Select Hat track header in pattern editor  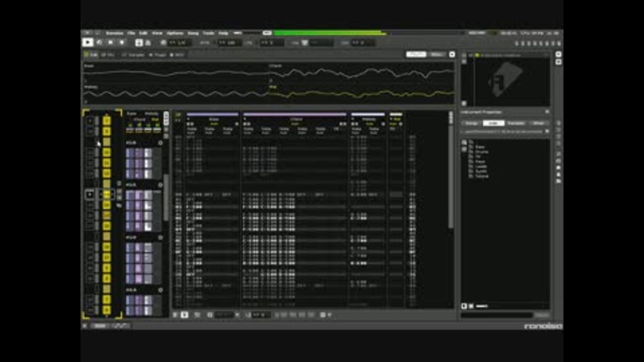(x=396, y=119)
